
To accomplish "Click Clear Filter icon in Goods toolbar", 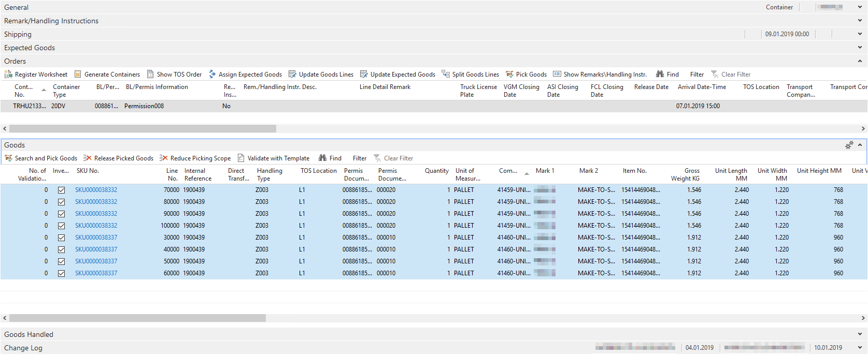I will click(x=377, y=158).
